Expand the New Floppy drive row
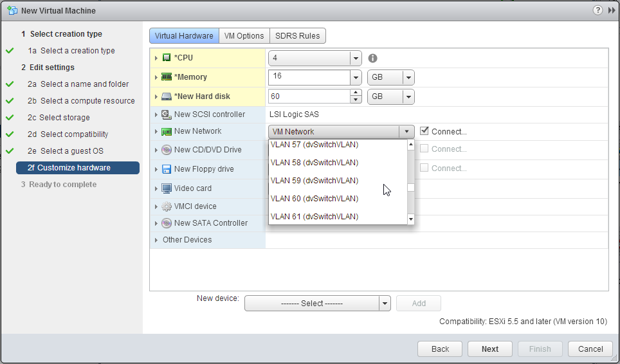The height and width of the screenshot is (364, 620). pyautogui.click(x=156, y=169)
